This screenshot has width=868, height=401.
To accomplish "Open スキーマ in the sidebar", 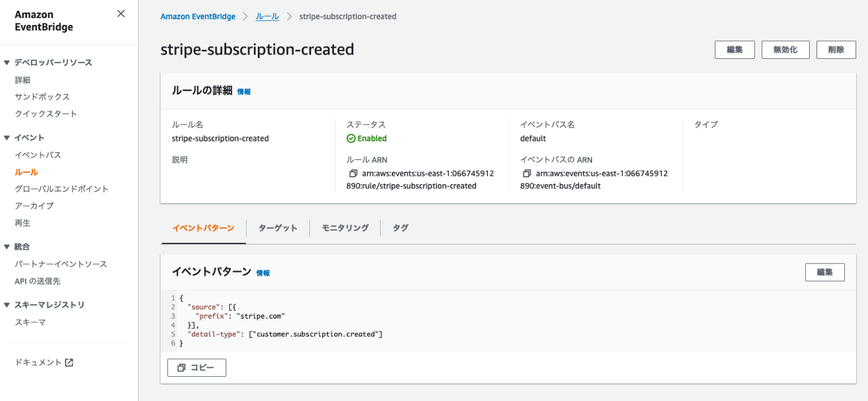I will [x=30, y=322].
